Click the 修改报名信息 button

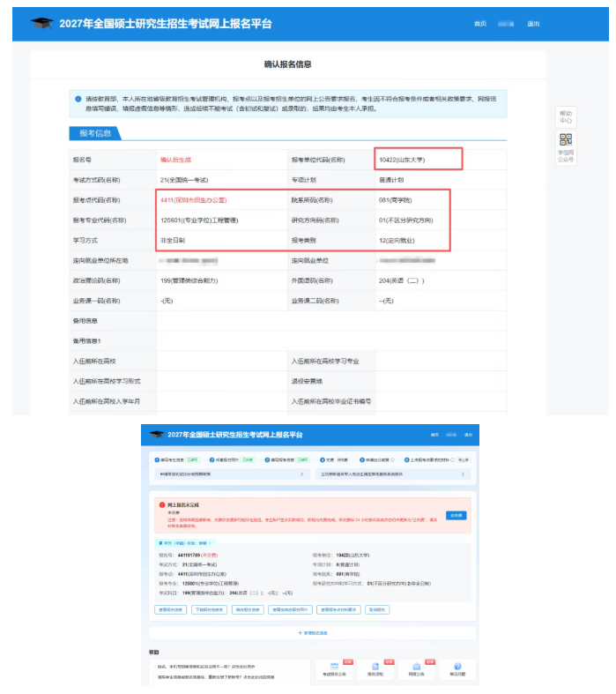248,609
